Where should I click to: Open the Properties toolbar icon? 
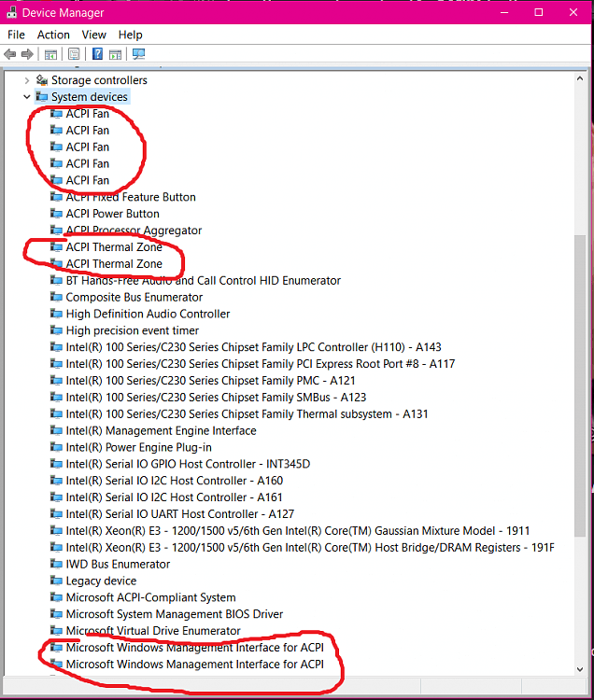74,54
